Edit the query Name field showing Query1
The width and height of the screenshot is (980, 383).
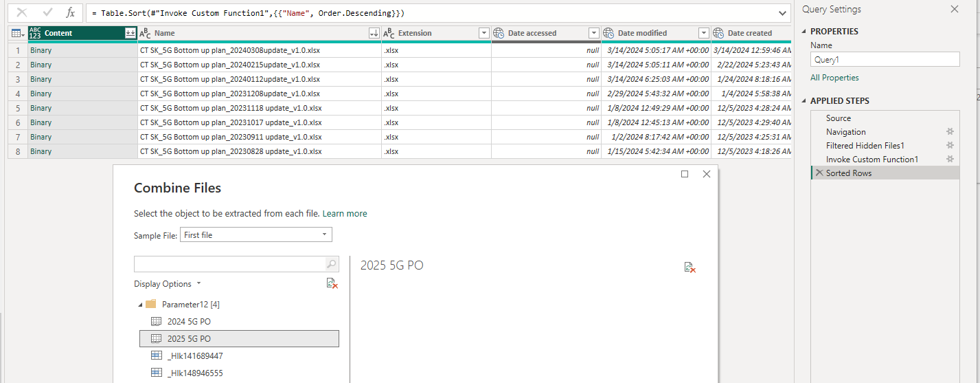[x=885, y=60]
